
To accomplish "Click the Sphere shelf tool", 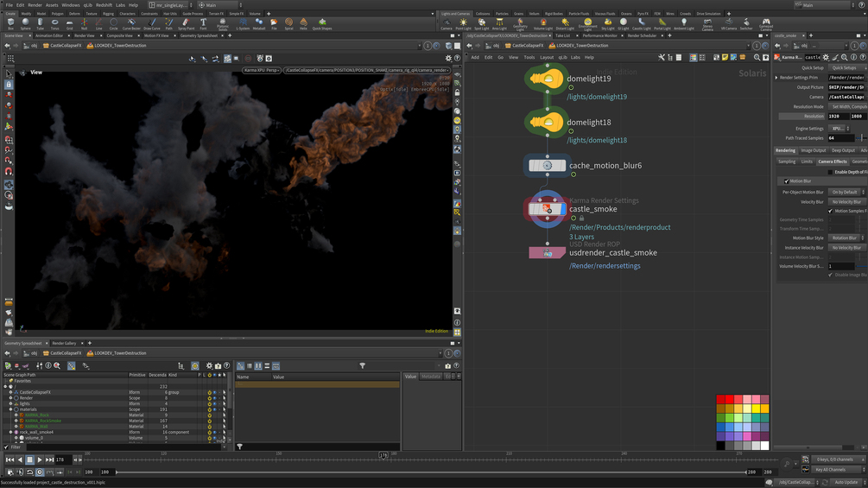I will [x=25, y=23].
